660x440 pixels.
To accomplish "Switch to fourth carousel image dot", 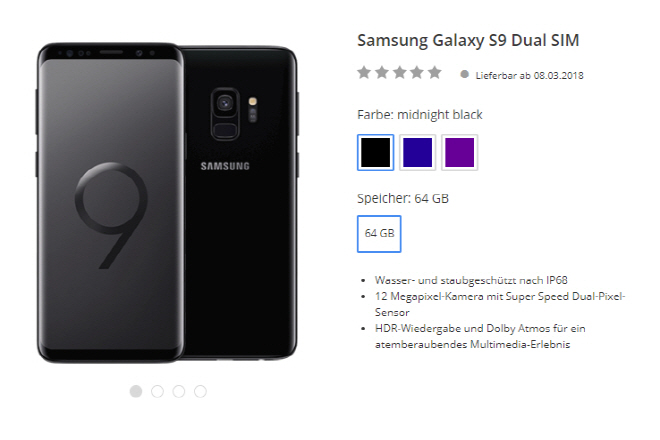I will (200, 391).
